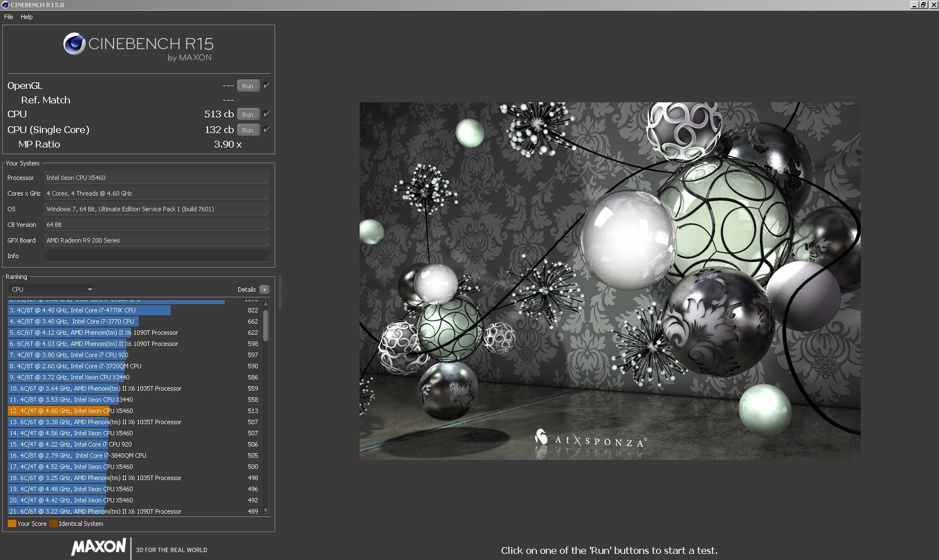Select ranking row 16, Core i7-3840QM CPU
This screenshot has width=939, height=560.
pos(134,455)
